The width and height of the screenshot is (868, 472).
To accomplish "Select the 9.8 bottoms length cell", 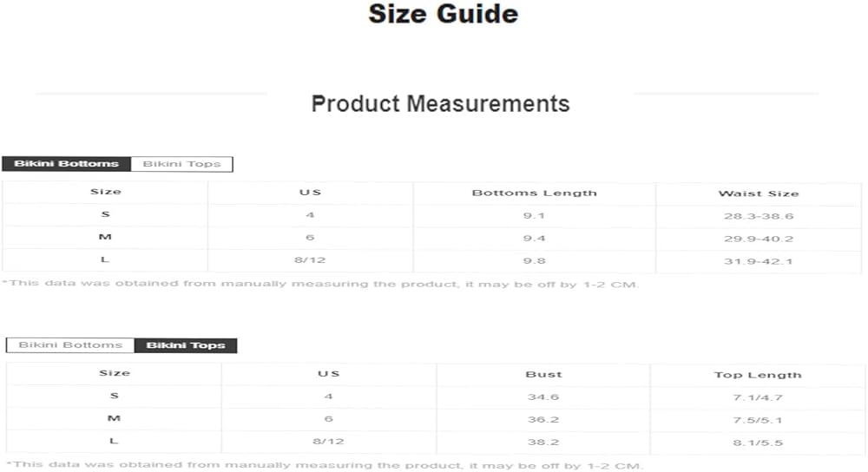I will point(534,260).
